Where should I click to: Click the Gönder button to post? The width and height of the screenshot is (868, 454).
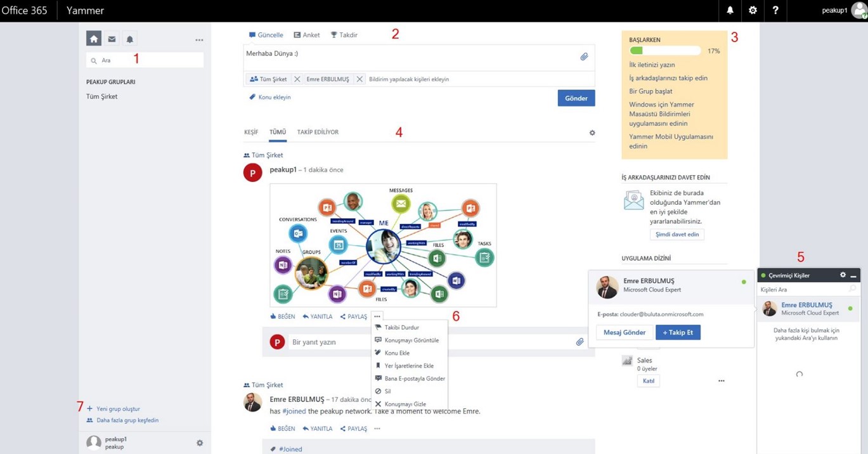[576, 98]
